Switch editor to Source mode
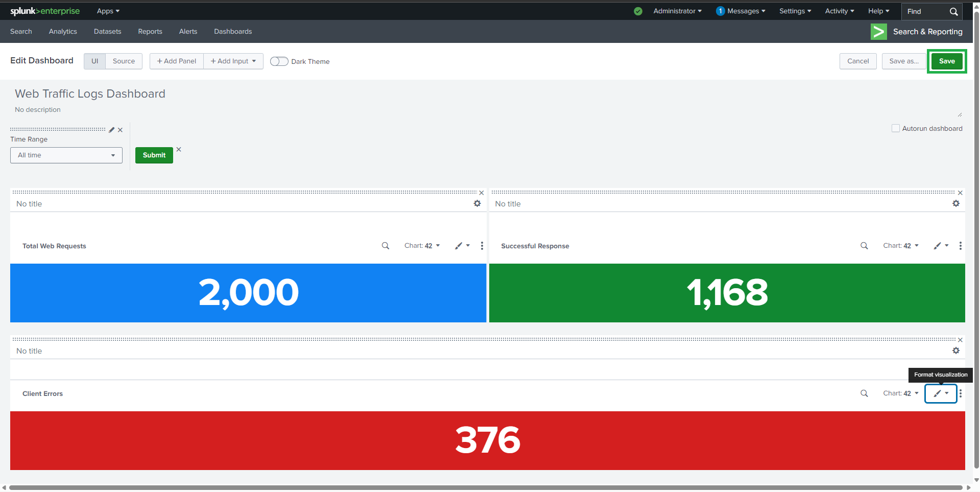The height and width of the screenshot is (492, 980). (x=124, y=61)
